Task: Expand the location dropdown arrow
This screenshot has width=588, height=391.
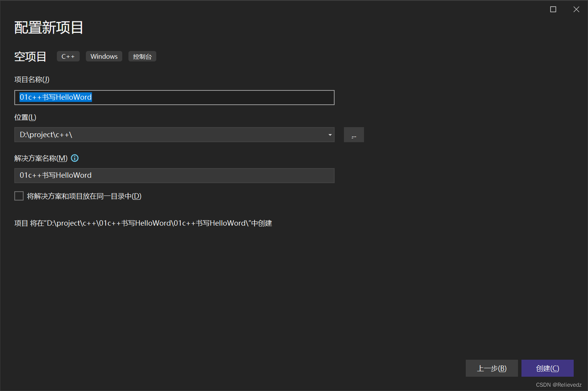Action: click(330, 135)
